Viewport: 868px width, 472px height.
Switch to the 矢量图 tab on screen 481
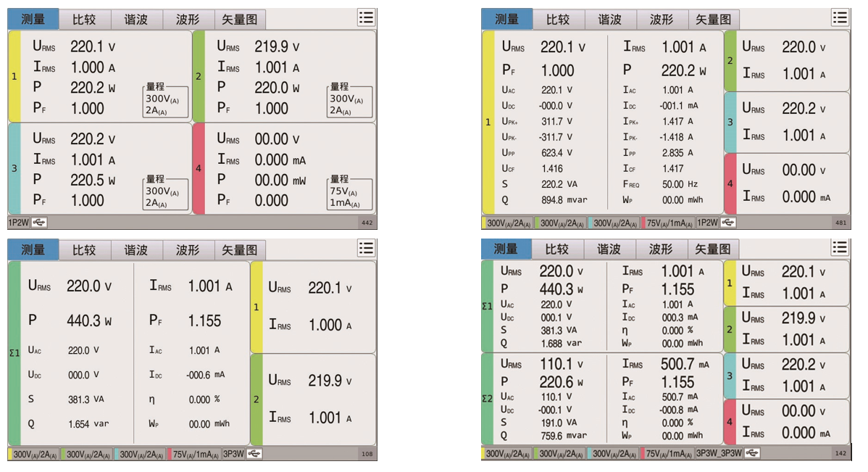point(714,20)
